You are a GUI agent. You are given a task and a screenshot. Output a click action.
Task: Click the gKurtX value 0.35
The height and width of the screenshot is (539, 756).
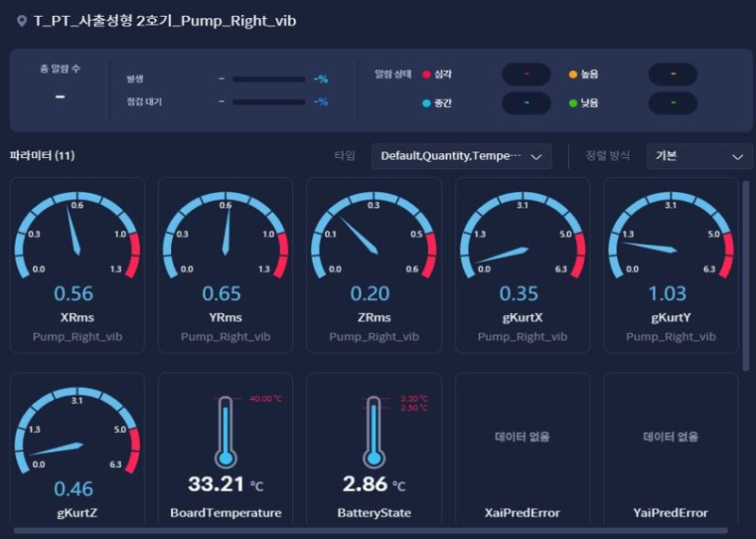(x=518, y=293)
